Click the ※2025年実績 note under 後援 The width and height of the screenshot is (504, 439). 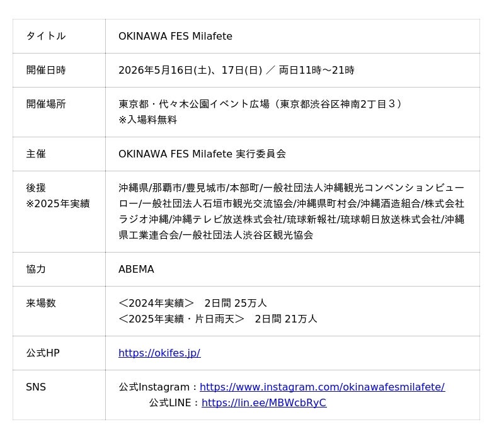pyautogui.click(x=57, y=203)
